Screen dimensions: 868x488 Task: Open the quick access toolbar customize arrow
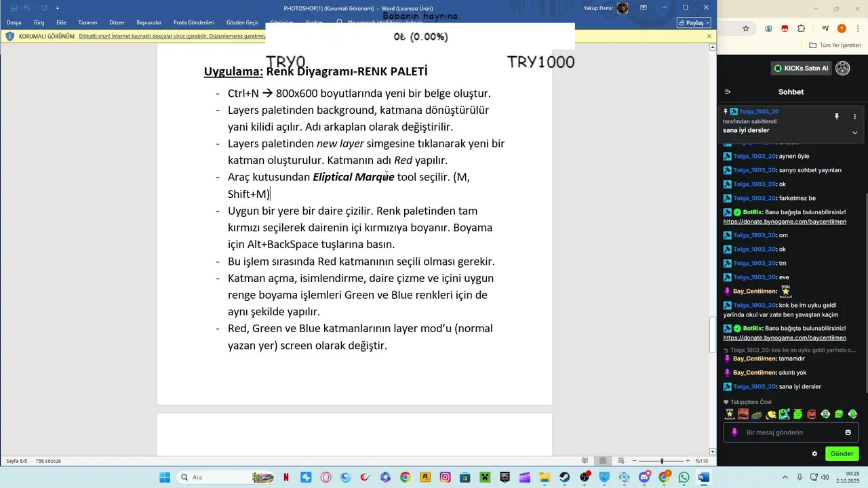click(58, 8)
